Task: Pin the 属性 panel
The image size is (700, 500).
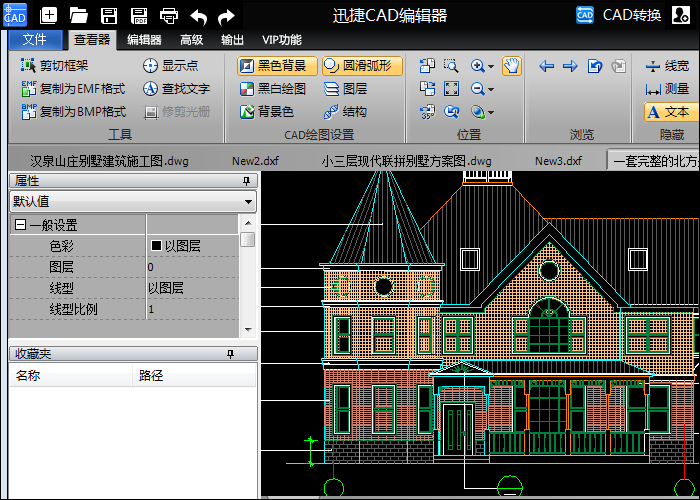Action: [x=246, y=181]
